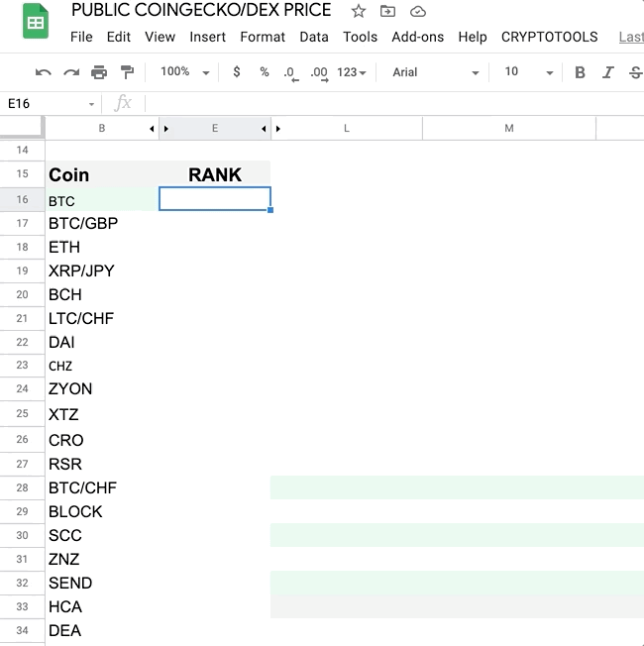Screen dimensions: 644x646
Task: Redo the last action
Action: pos(71,72)
